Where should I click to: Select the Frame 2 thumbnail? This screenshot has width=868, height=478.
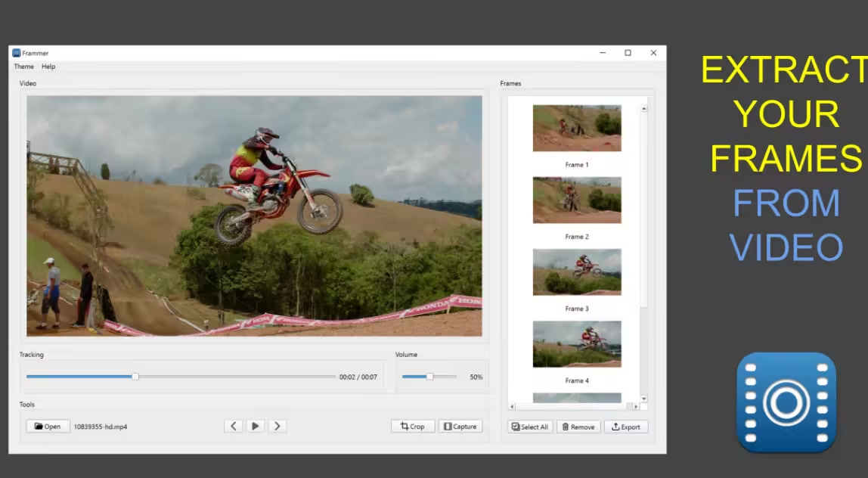pos(577,200)
